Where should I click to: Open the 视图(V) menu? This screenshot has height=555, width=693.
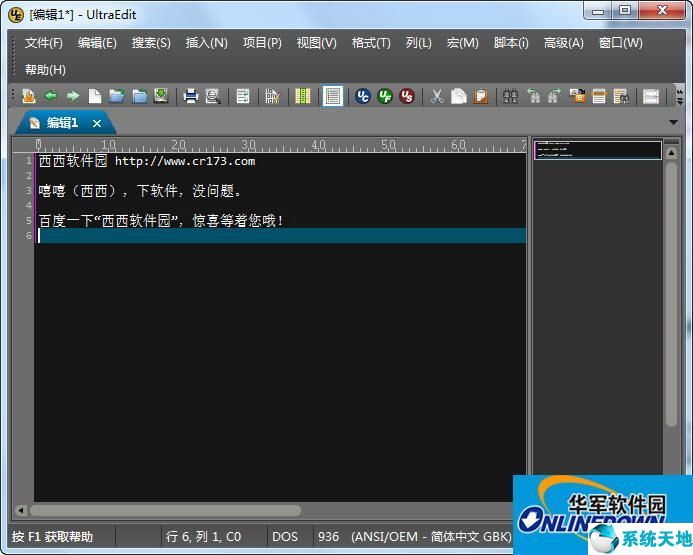tap(316, 43)
